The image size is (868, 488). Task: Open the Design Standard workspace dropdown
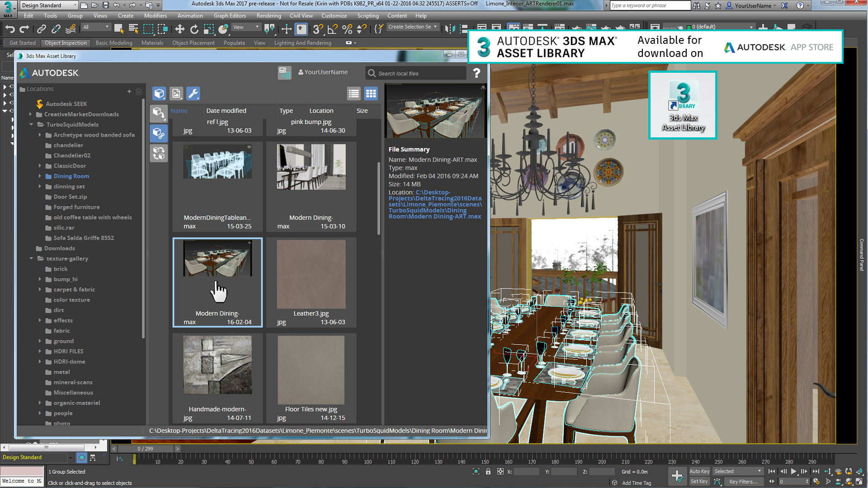point(48,5)
